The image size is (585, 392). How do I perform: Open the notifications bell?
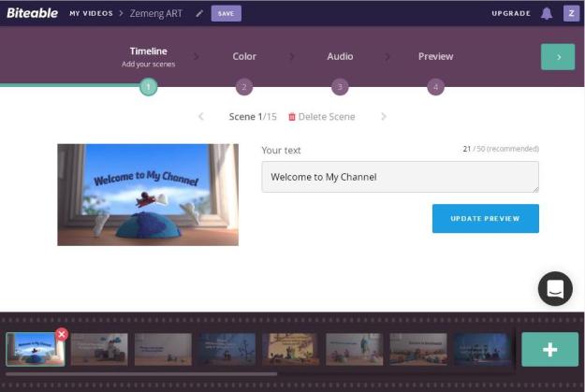pos(547,13)
